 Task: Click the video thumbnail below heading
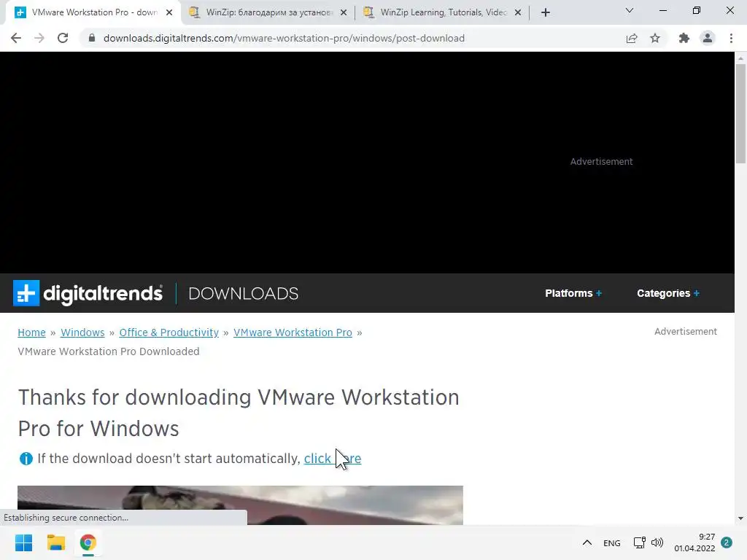pos(240,505)
